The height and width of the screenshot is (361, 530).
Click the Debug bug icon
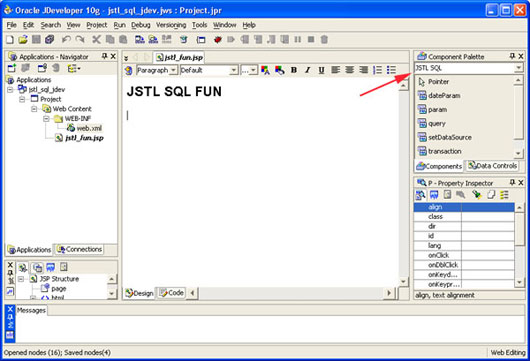click(x=217, y=40)
